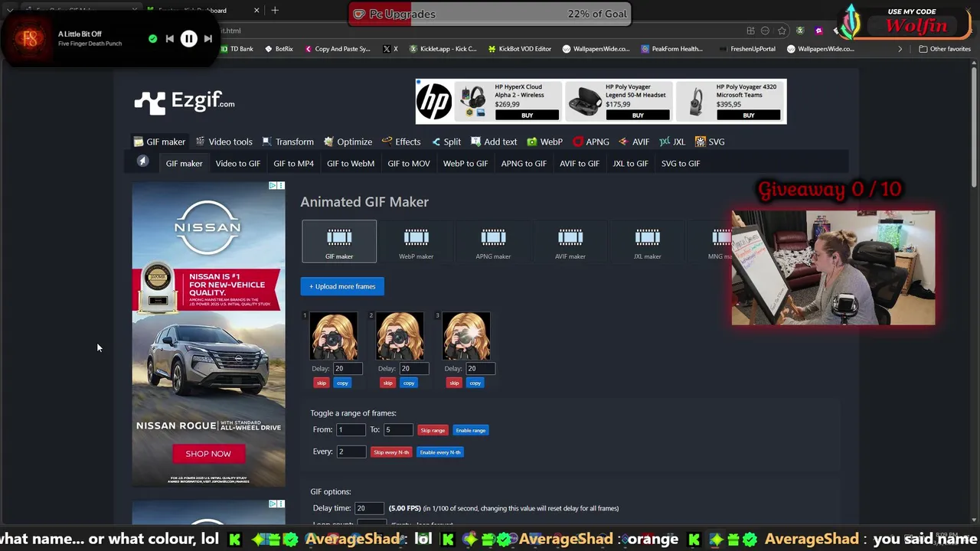Choose the AVIF maker icon
980x551 pixels.
[570, 242]
